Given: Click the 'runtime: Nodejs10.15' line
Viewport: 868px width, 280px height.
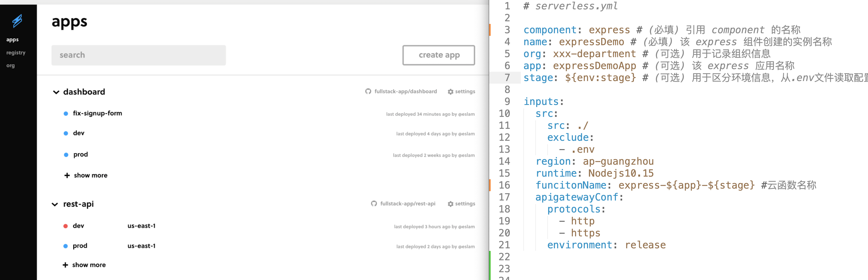Looking at the screenshot, I should tap(595, 173).
